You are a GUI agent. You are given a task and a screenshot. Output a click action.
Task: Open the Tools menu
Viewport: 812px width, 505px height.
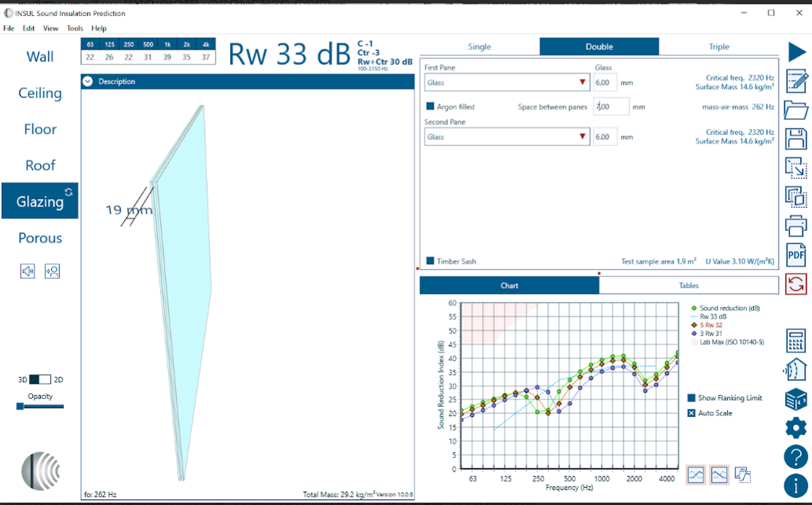(x=75, y=28)
